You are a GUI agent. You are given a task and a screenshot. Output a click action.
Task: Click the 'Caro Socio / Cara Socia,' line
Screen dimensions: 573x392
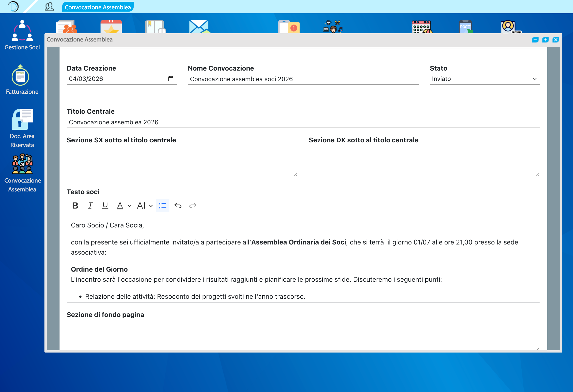pos(107,225)
